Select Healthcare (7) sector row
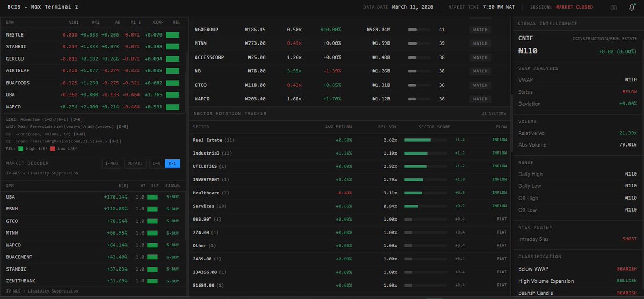The width and height of the screenshot is (644, 299). tap(350, 193)
